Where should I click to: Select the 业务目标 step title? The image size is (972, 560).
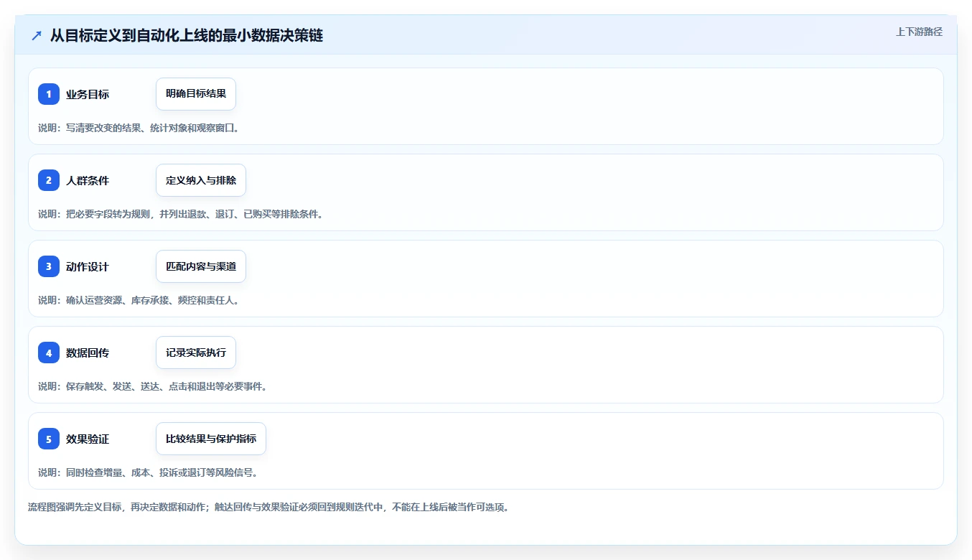coord(88,95)
